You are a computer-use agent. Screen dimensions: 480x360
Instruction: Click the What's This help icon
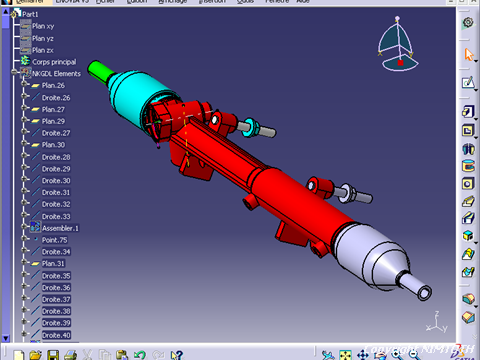point(176,355)
